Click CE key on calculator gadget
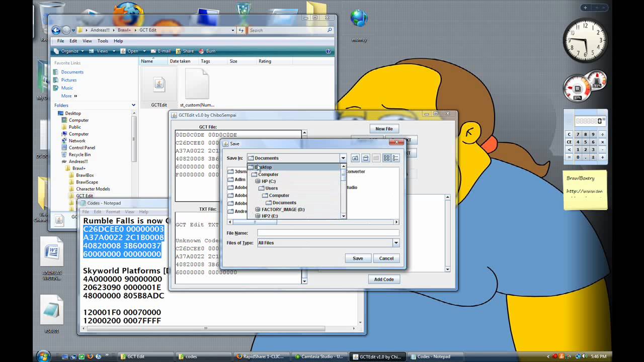This screenshot has width=644, height=362. click(570, 142)
